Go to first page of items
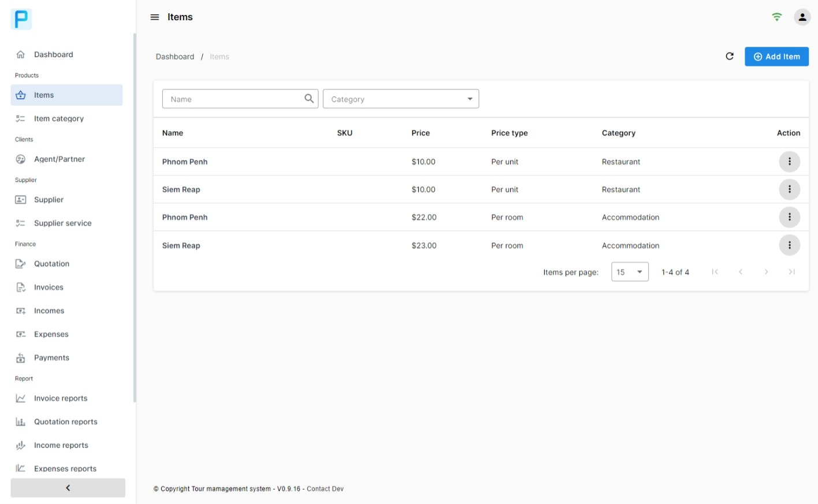This screenshot has width=818, height=504. 715,272
